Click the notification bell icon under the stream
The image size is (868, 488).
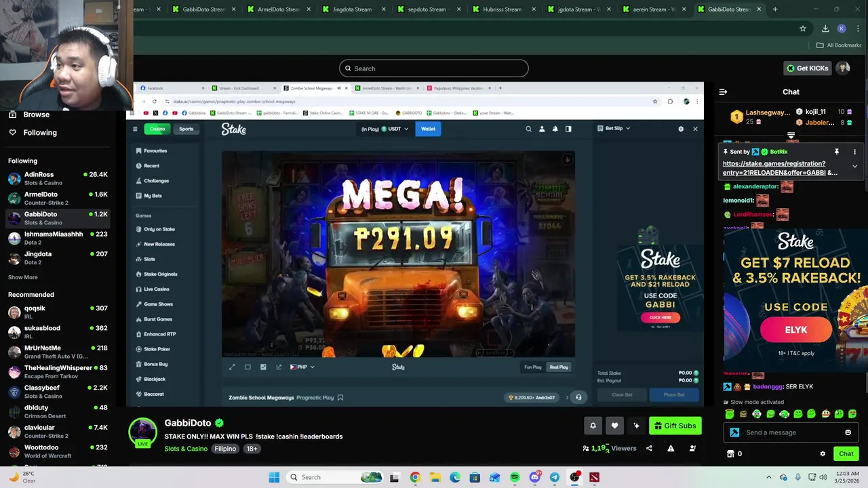pyautogui.click(x=593, y=426)
